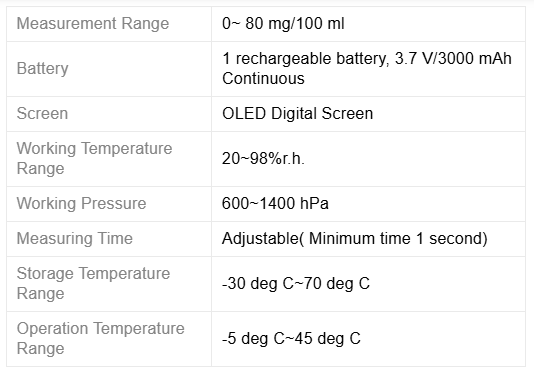Click the Measuring Time label

click(75, 238)
